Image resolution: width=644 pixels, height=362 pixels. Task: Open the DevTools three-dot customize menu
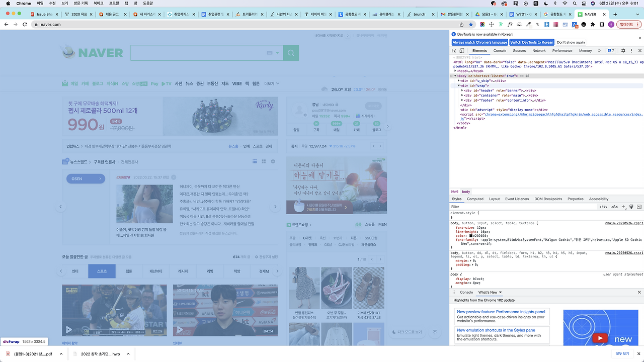(x=631, y=50)
